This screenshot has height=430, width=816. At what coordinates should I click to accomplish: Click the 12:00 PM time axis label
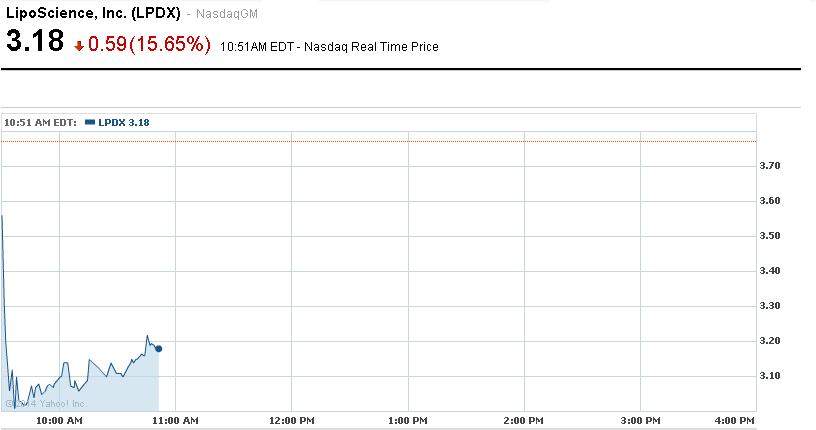pyautogui.click(x=291, y=420)
